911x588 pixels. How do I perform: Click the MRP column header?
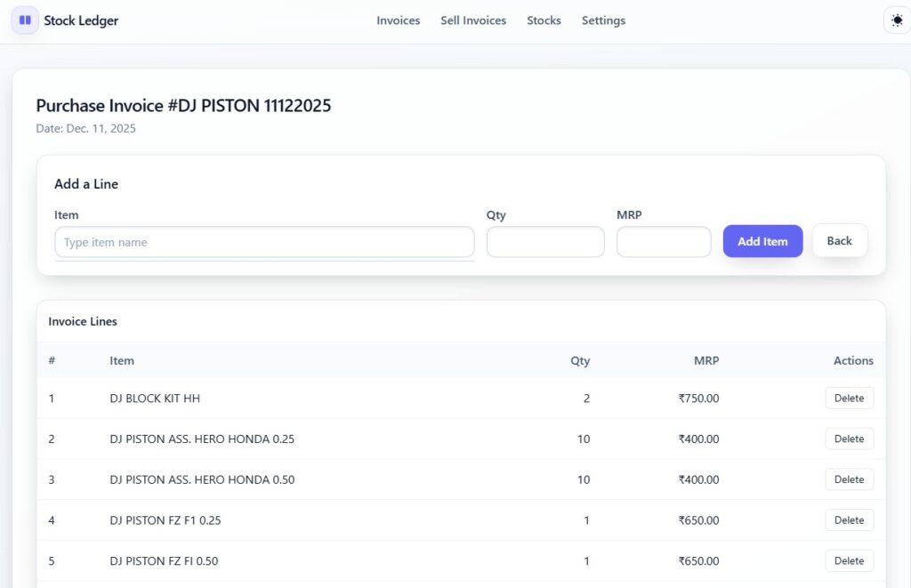pos(705,360)
